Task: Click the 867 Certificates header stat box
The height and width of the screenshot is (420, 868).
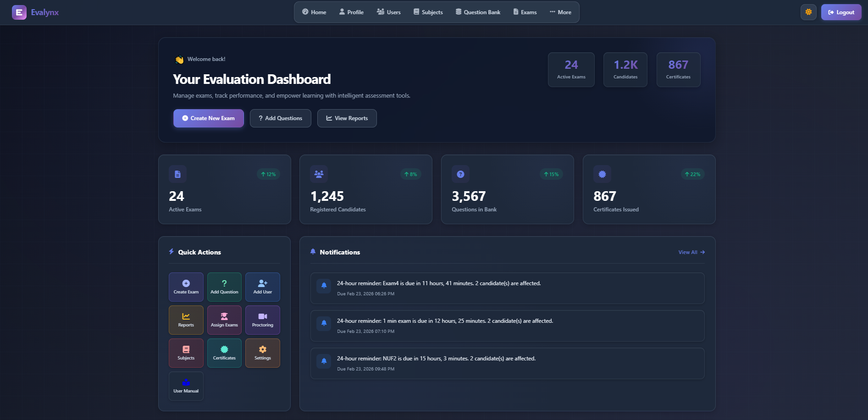Action: coord(678,70)
